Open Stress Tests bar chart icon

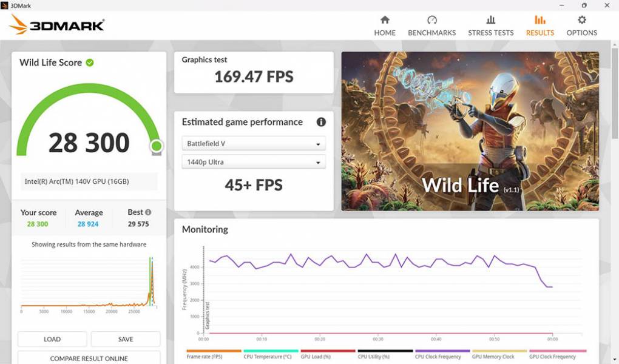(x=490, y=20)
